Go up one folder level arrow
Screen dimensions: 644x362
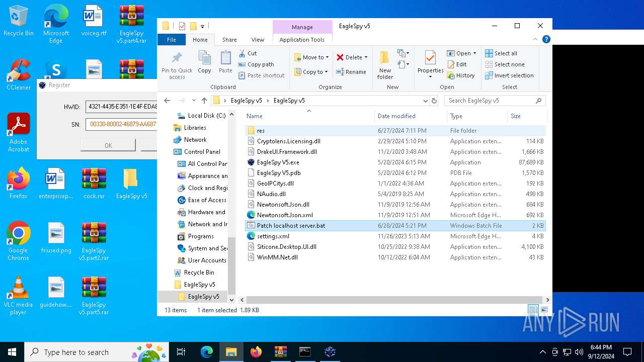(x=204, y=101)
